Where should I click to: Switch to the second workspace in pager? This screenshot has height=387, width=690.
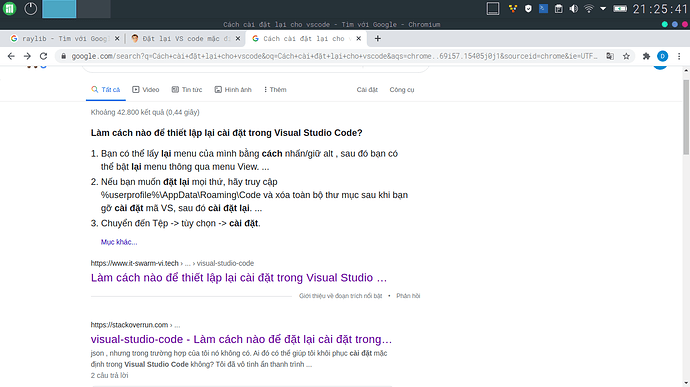[x=93, y=9]
